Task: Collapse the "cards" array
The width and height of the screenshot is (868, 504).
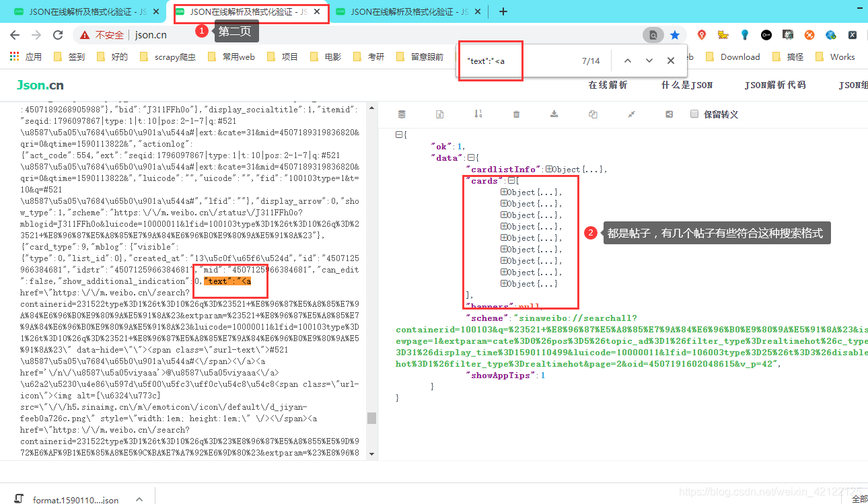Action: coord(511,180)
